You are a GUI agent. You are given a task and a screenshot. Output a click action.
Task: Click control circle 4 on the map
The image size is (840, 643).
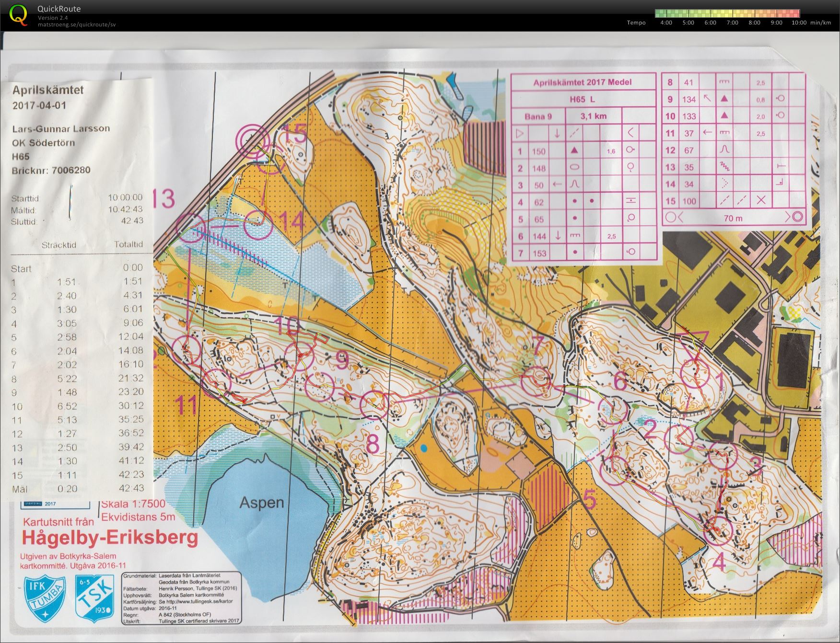[718, 531]
